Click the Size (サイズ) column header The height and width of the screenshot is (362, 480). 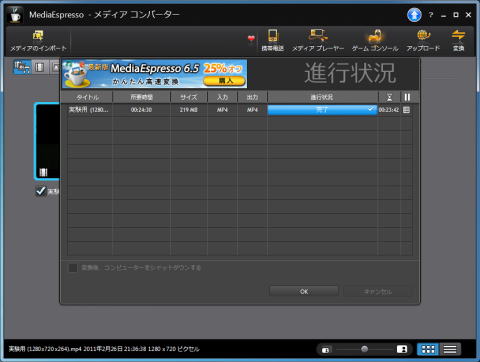pos(189,97)
